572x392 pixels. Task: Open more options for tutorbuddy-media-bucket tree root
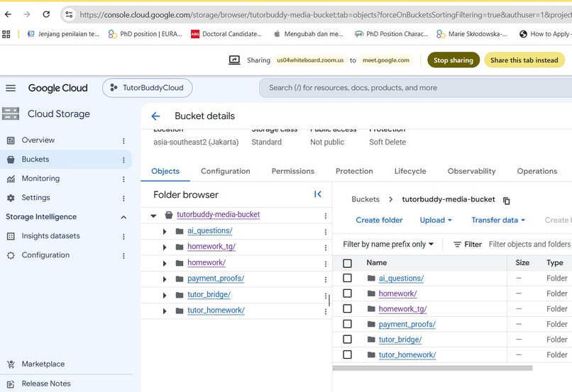(x=326, y=216)
